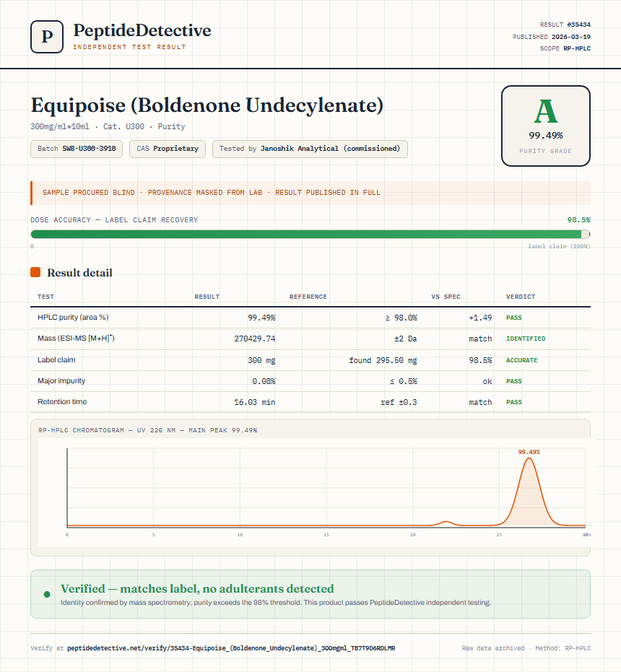The image size is (621, 672).
Task: Click the green verified status dot
Action: coord(47,594)
